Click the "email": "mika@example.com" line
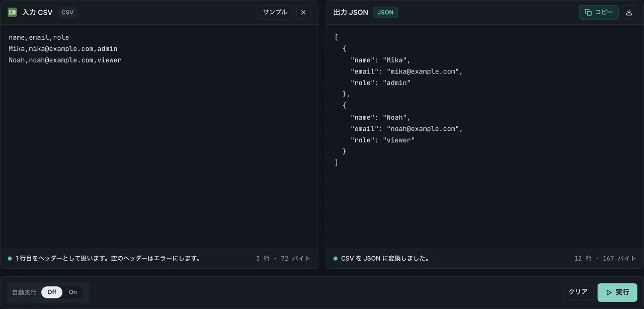The width and height of the screenshot is (644, 309). pos(407,71)
